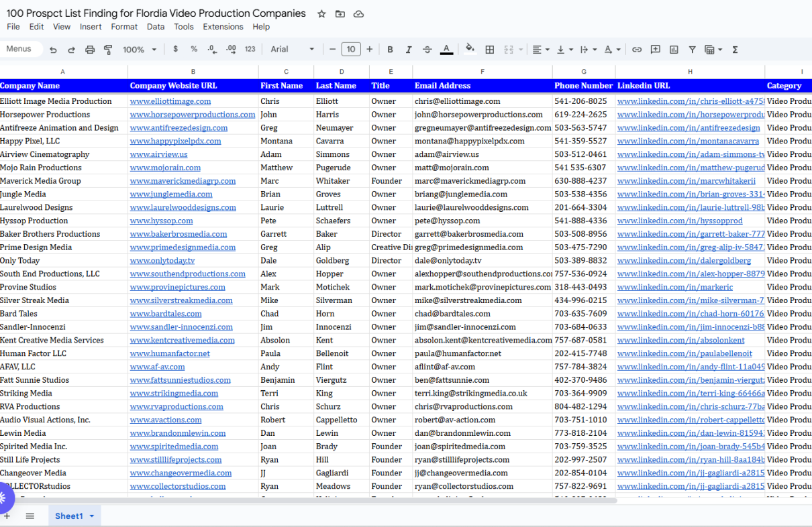This screenshot has height=527, width=812.
Task: Select the document title text
Action: pos(156,13)
